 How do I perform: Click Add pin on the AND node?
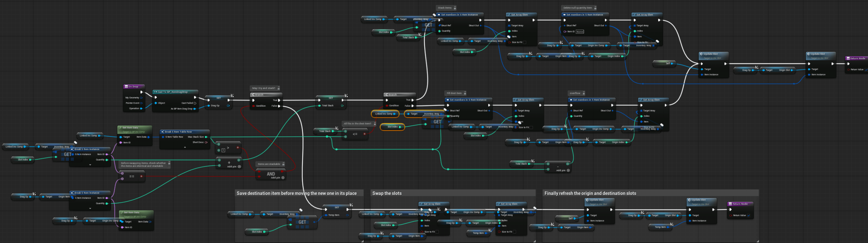pos(283,178)
